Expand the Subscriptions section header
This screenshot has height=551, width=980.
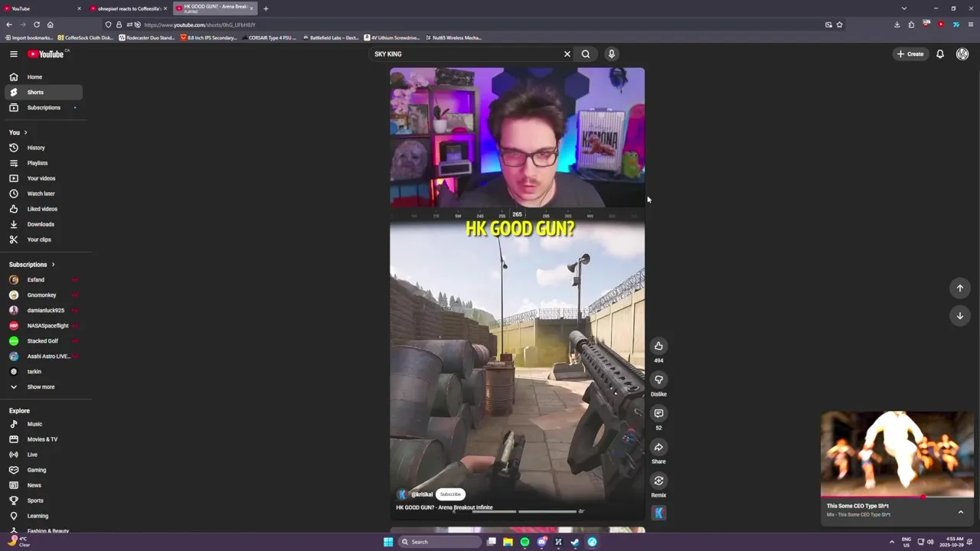coord(32,264)
